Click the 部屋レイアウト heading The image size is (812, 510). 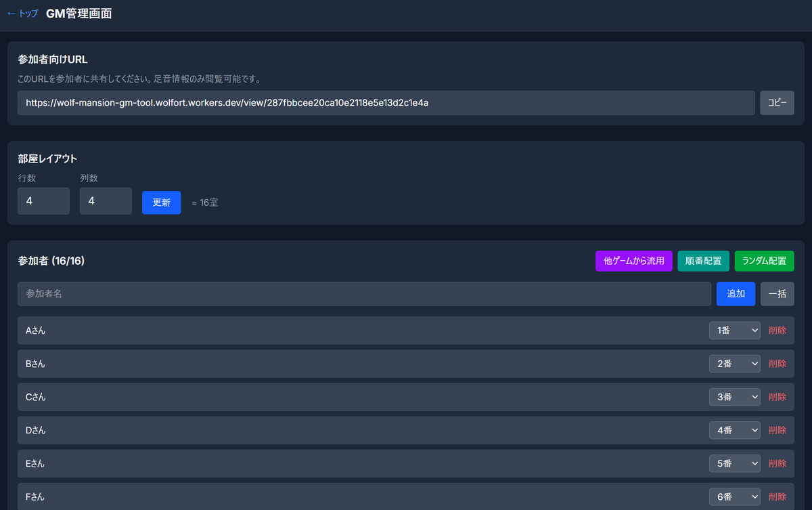pos(47,159)
